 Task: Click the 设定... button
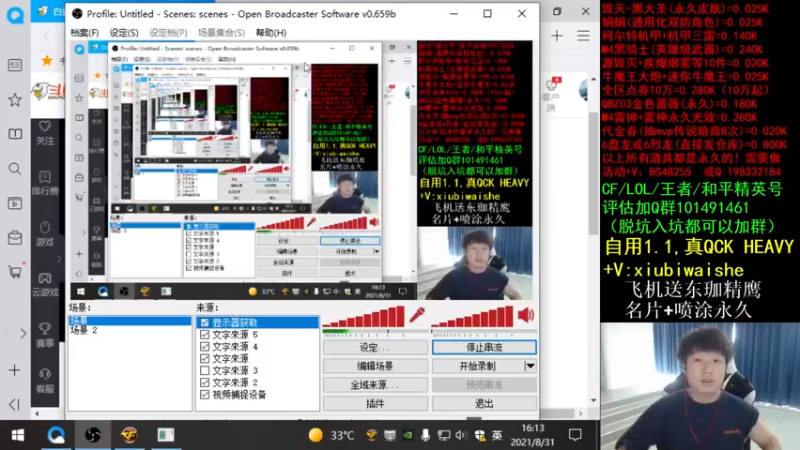[x=375, y=347]
